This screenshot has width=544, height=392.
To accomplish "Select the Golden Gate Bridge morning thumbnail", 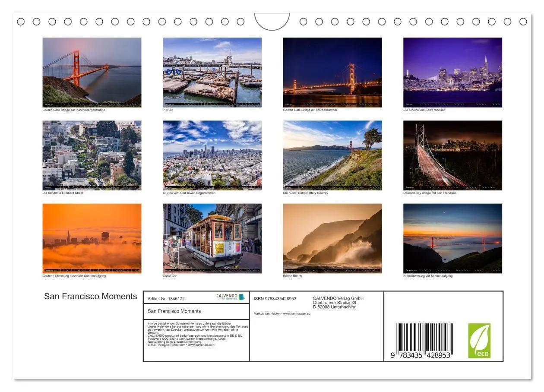I will coord(92,72).
